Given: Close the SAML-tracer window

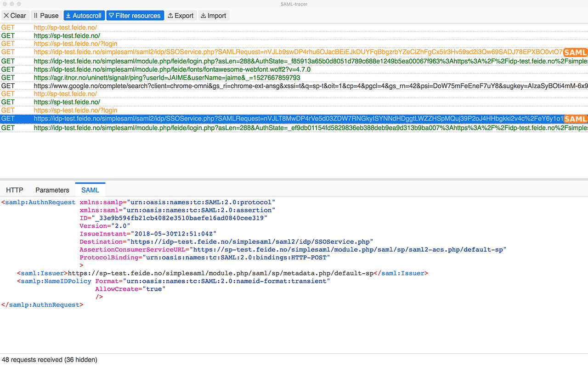Looking at the screenshot, I should [4, 4].
